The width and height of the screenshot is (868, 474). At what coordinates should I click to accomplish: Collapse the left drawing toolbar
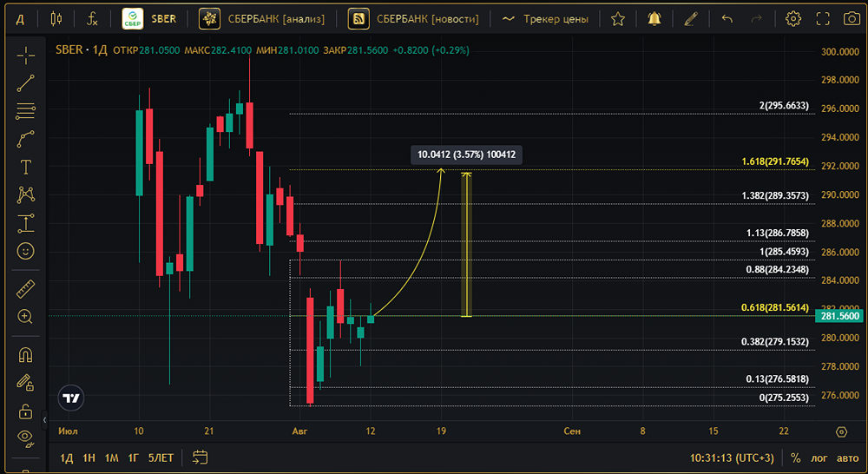tap(45, 419)
